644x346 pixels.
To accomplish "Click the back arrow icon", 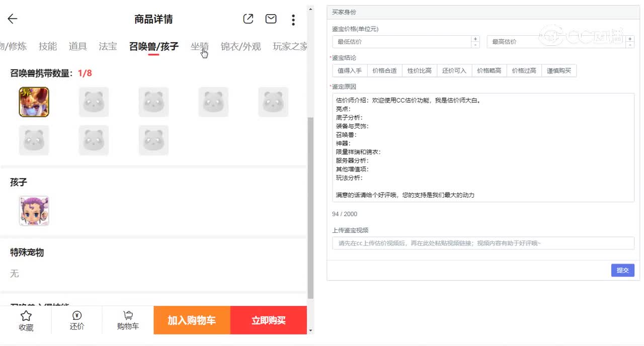I will point(13,19).
